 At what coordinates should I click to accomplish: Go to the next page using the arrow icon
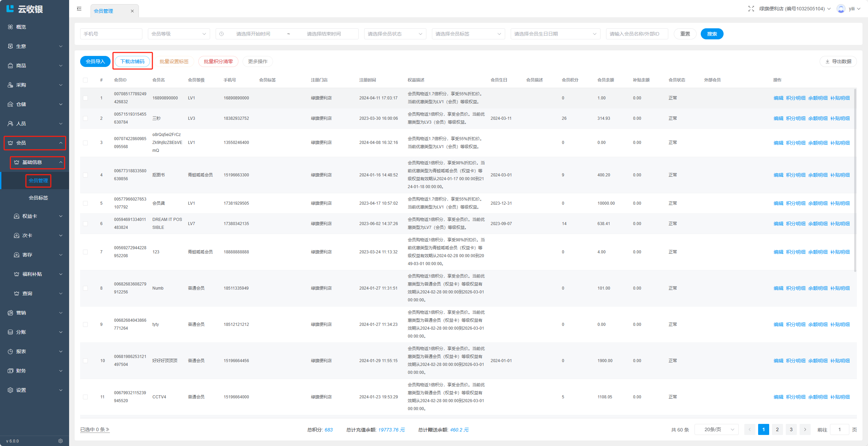click(x=805, y=429)
